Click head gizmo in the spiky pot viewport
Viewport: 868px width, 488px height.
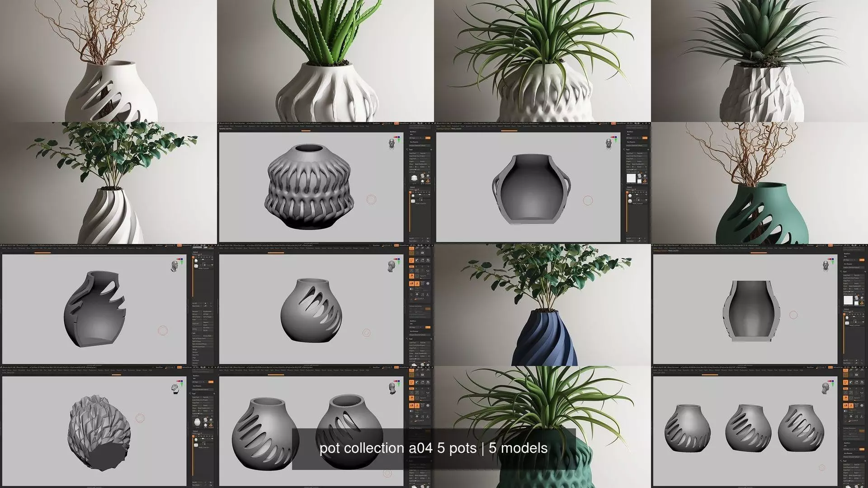point(175,388)
